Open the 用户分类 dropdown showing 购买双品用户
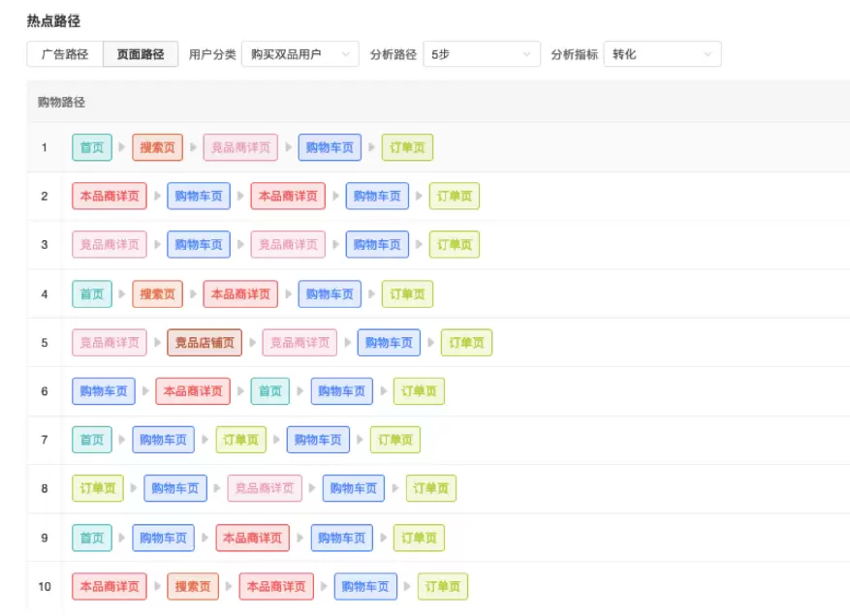850x616 pixels. click(299, 54)
